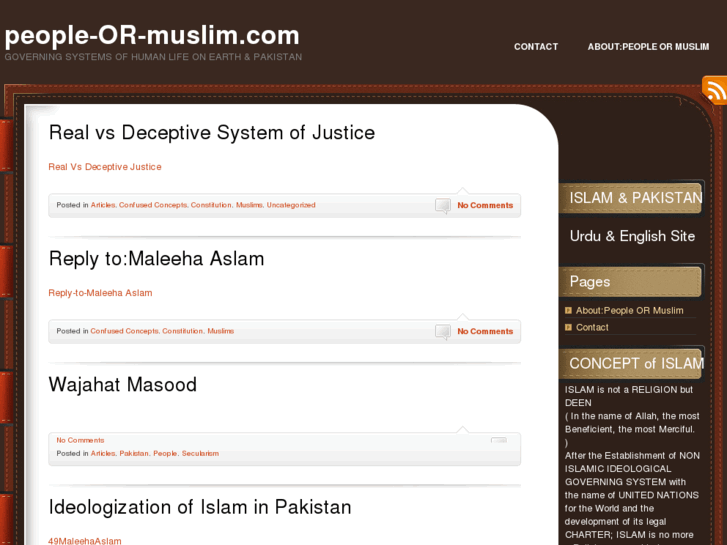Image resolution: width=727 pixels, height=545 pixels.
Task: Select Constitution category under Reply to:Maleeha Aslam
Action: [x=183, y=331]
